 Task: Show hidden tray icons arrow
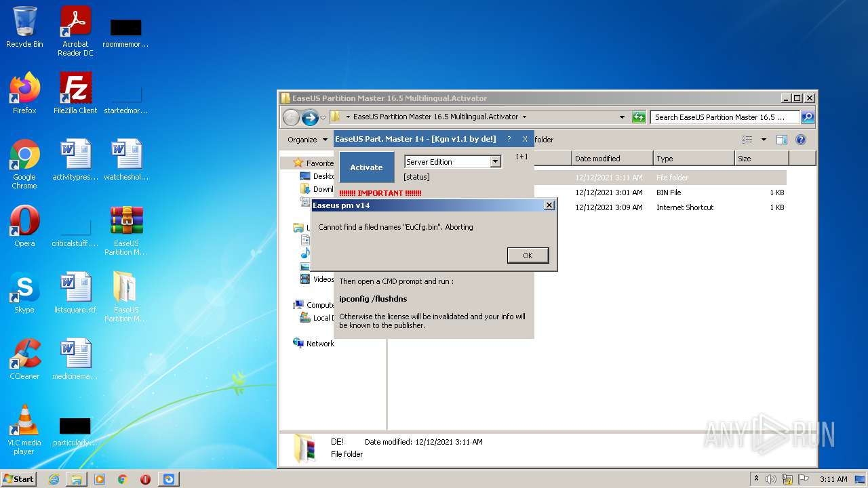(756, 479)
